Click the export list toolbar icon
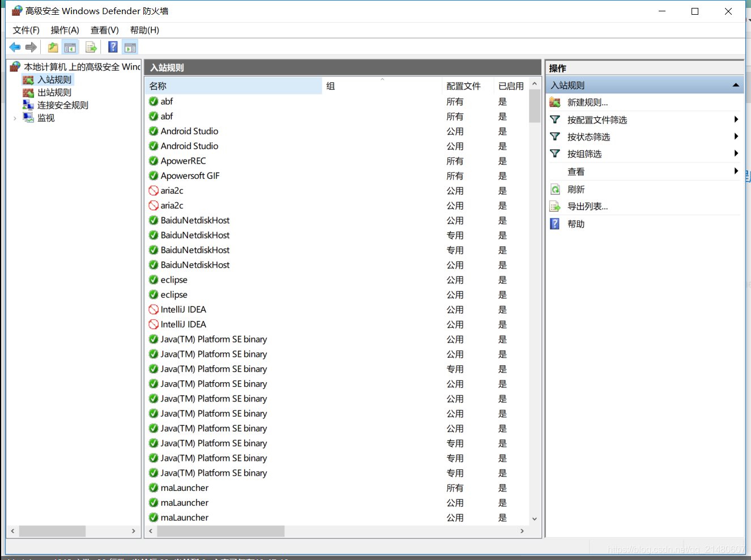The height and width of the screenshot is (560, 751). click(x=91, y=48)
